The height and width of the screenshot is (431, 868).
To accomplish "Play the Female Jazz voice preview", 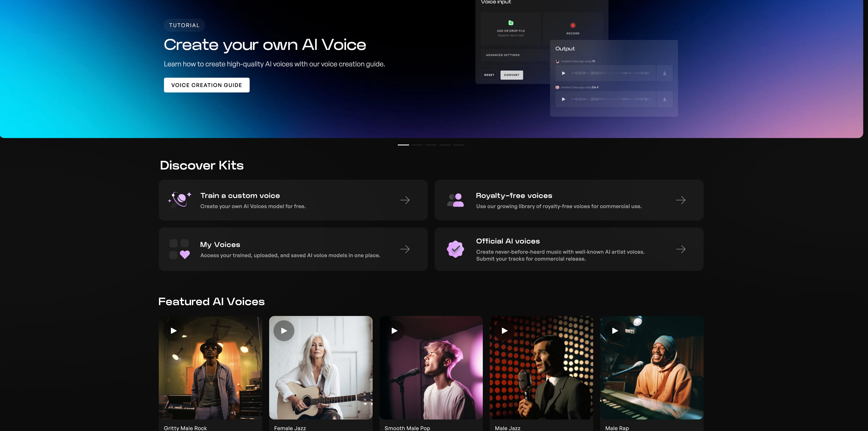I will pyautogui.click(x=284, y=331).
